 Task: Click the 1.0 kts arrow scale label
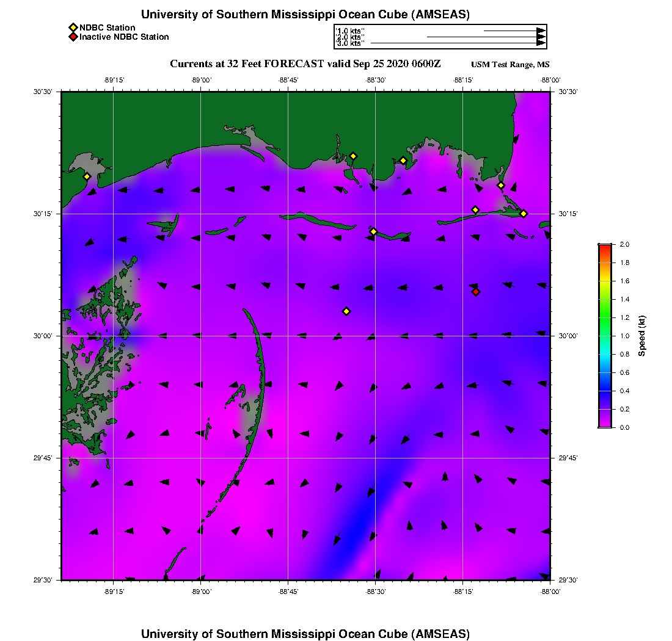click(x=351, y=31)
